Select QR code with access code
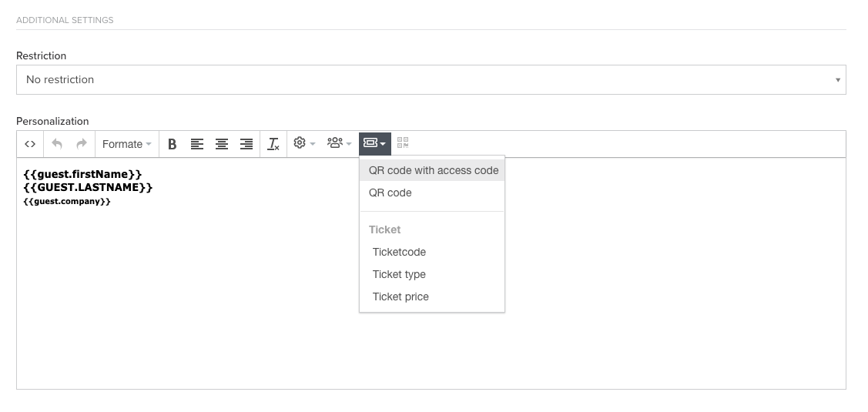868x412 pixels. pos(433,170)
